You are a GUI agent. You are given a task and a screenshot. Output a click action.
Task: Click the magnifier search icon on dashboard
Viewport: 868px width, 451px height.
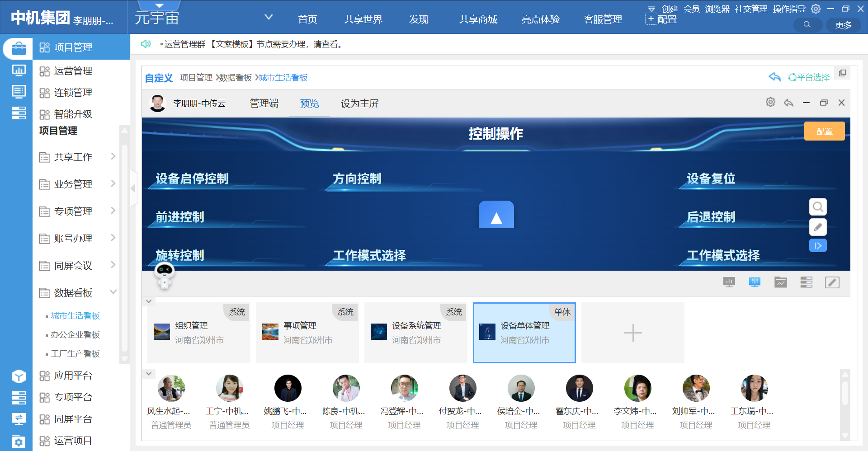click(818, 207)
